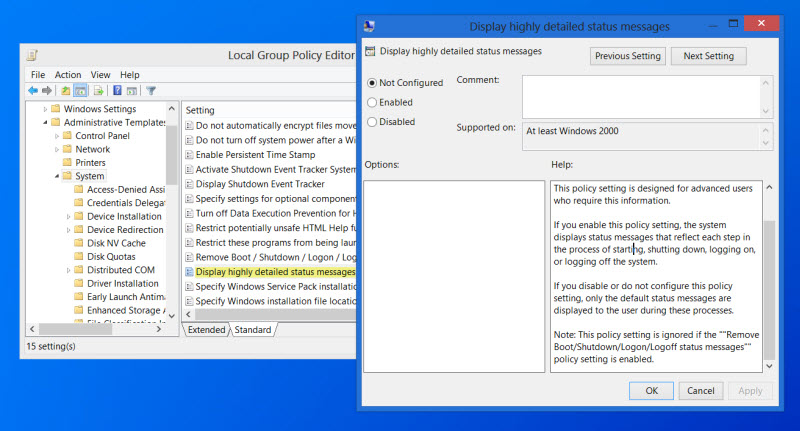Click the Export List toolbar icon
Screen dimensions: 800x431
(98, 91)
